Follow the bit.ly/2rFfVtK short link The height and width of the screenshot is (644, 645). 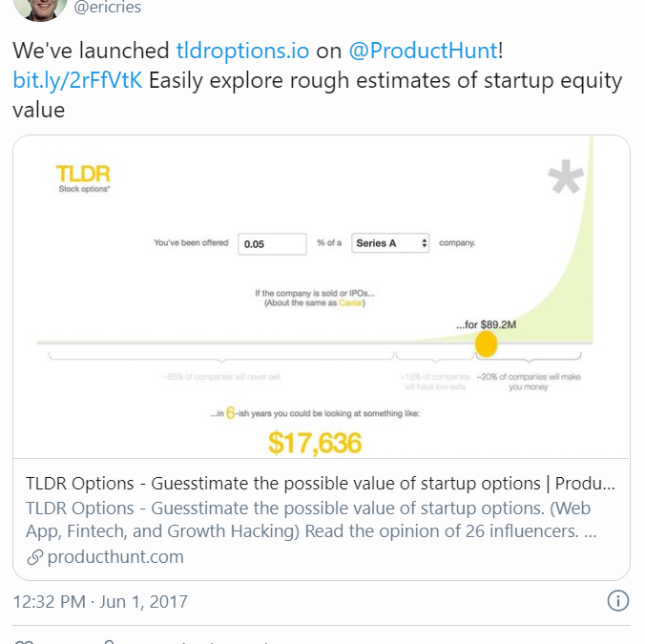pos(78,80)
